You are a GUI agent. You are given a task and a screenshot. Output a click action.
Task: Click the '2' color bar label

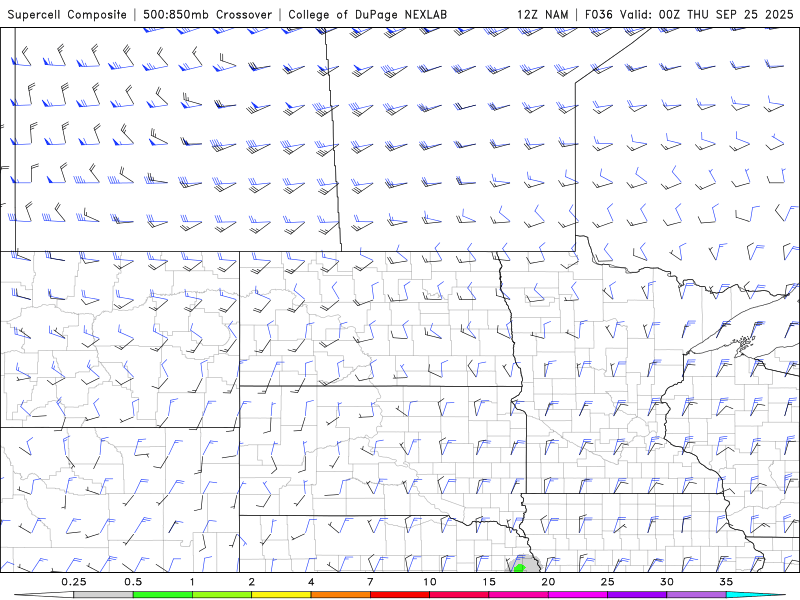pyautogui.click(x=252, y=582)
